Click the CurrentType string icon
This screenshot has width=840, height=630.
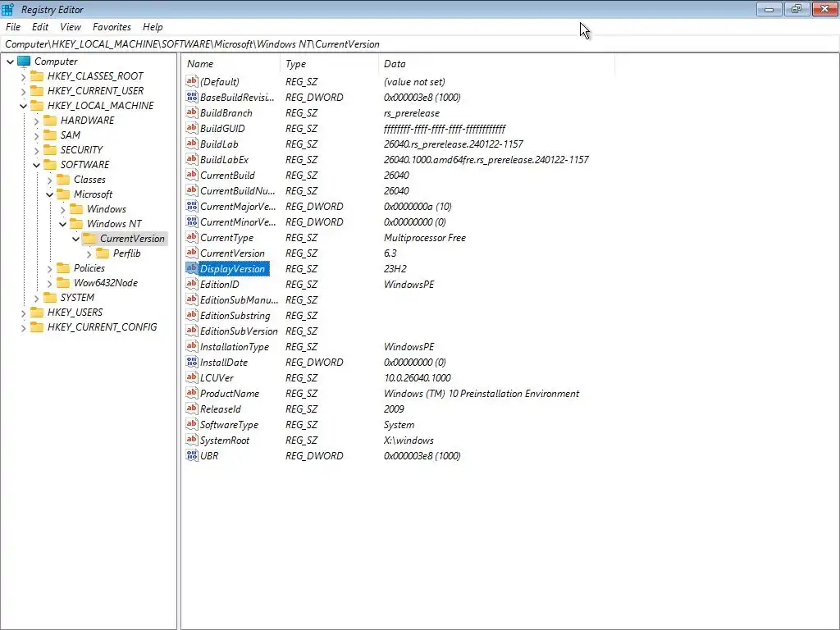[192, 237]
